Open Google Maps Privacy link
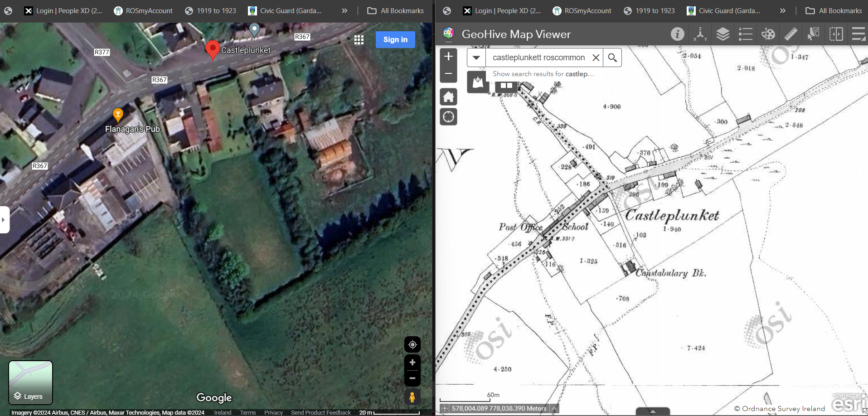 pos(273,412)
